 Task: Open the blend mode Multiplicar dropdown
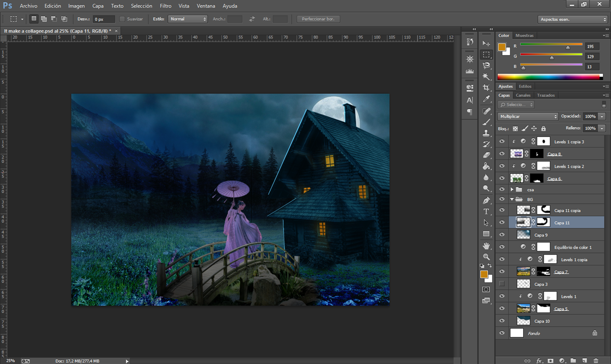[528, 116]
